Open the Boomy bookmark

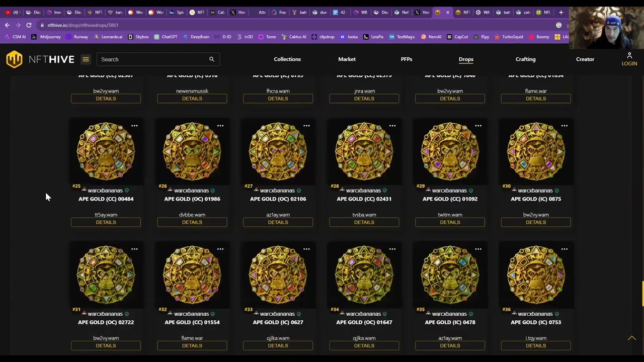click(539, 37)
